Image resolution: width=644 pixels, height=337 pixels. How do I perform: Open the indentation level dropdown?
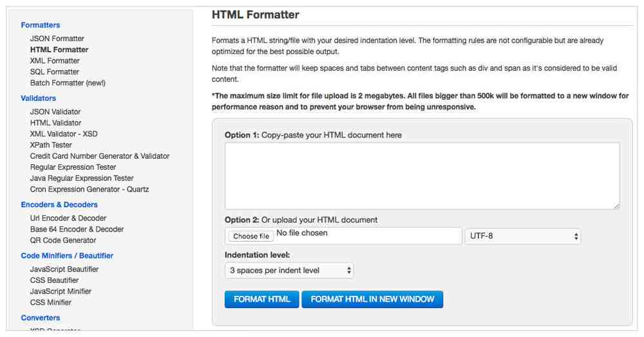pos(289,271)
